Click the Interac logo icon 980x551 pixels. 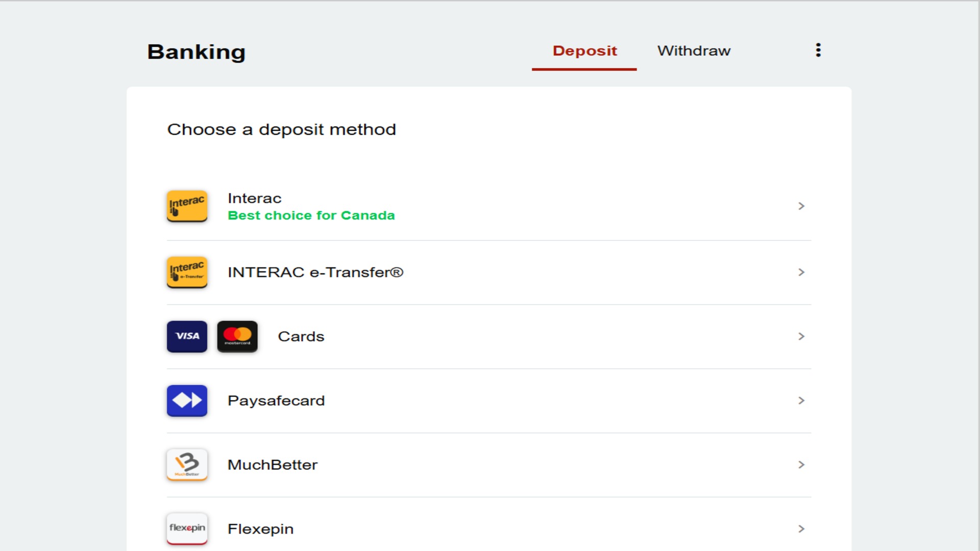[187, 206]
